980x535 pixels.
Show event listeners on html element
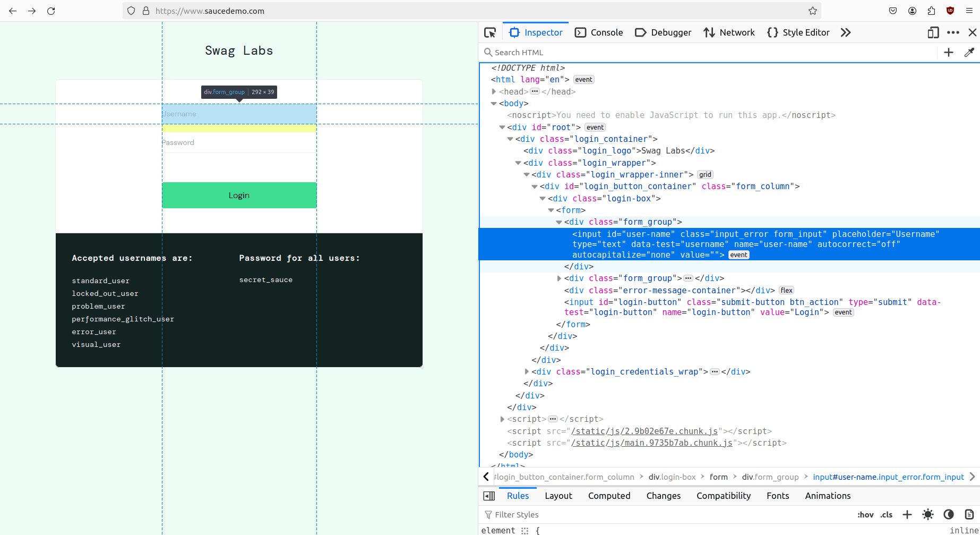(583, 80)
